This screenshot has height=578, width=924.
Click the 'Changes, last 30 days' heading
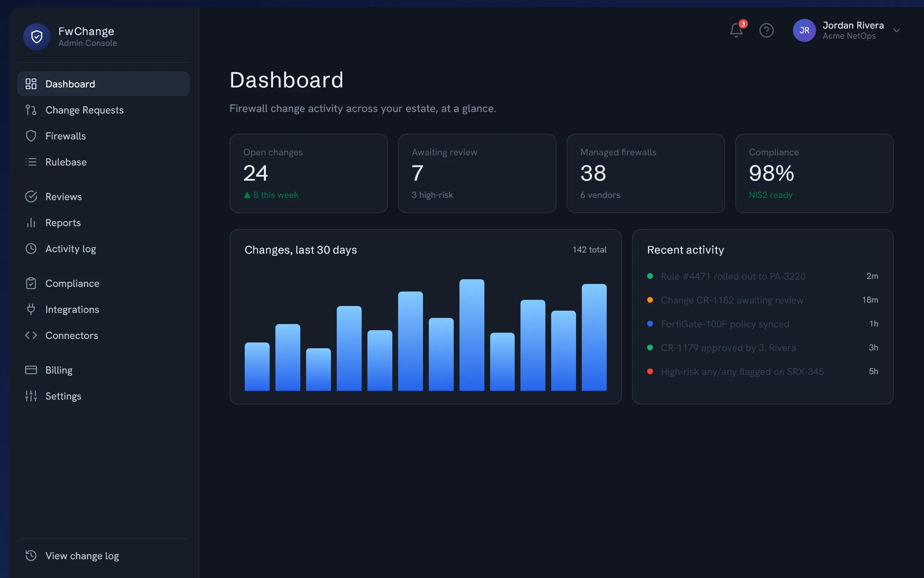tap(301, 250)
